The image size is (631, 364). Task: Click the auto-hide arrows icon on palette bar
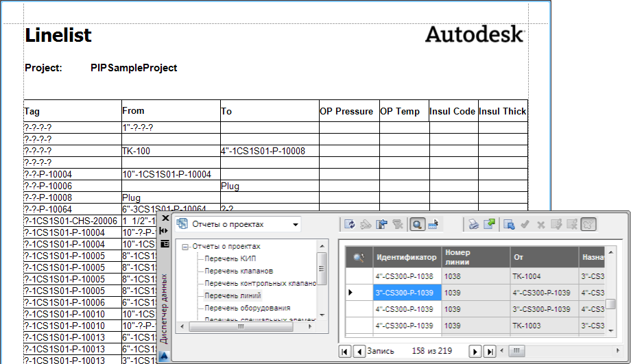click(164, 231)
